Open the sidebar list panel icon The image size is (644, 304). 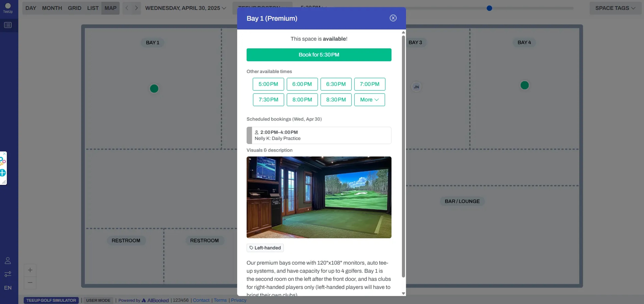click(8, 25)
